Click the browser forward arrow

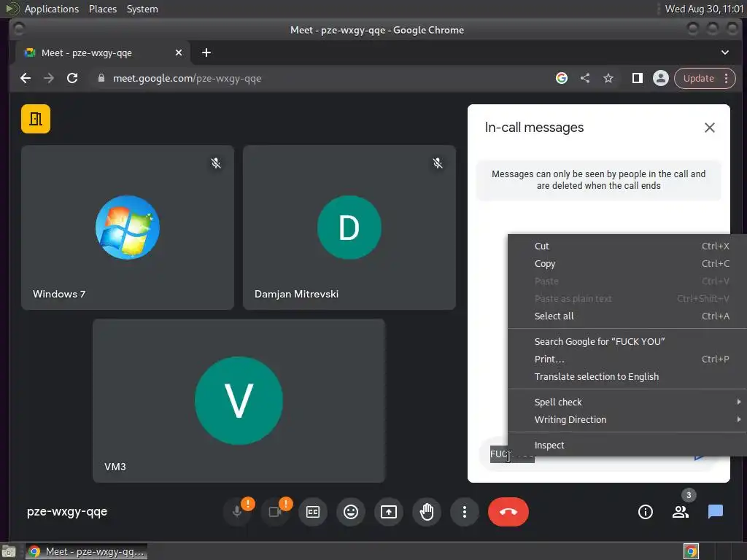[49, 79]
